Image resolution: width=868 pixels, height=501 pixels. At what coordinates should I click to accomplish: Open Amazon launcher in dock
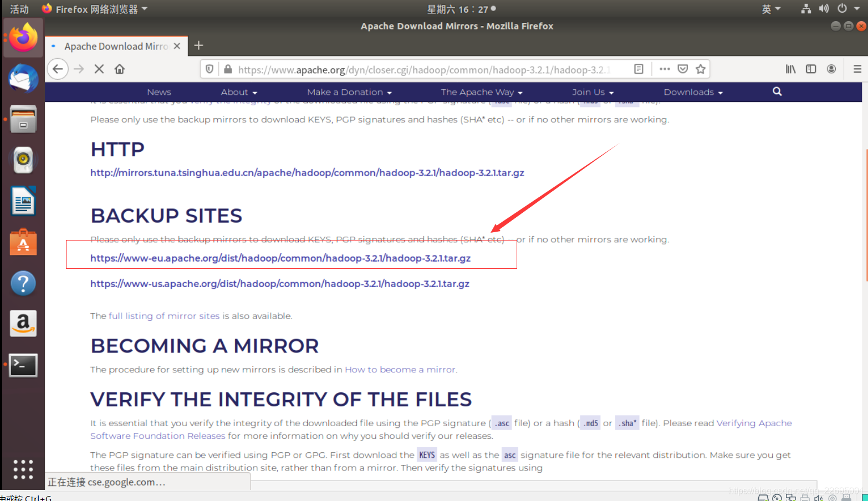click(x=23, y=324)
